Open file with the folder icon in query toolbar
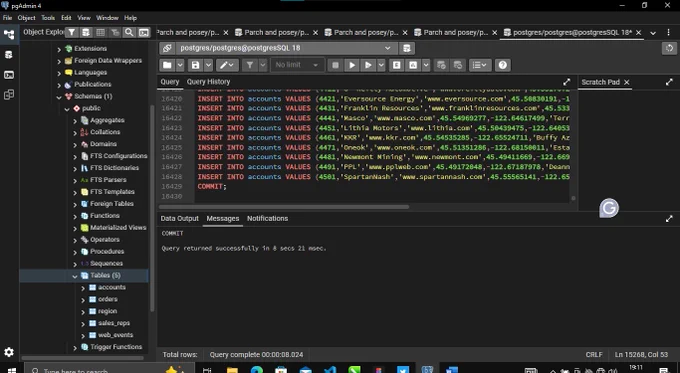Image resolution: width=680 pixels, height=373 pixels. (167, 65)
